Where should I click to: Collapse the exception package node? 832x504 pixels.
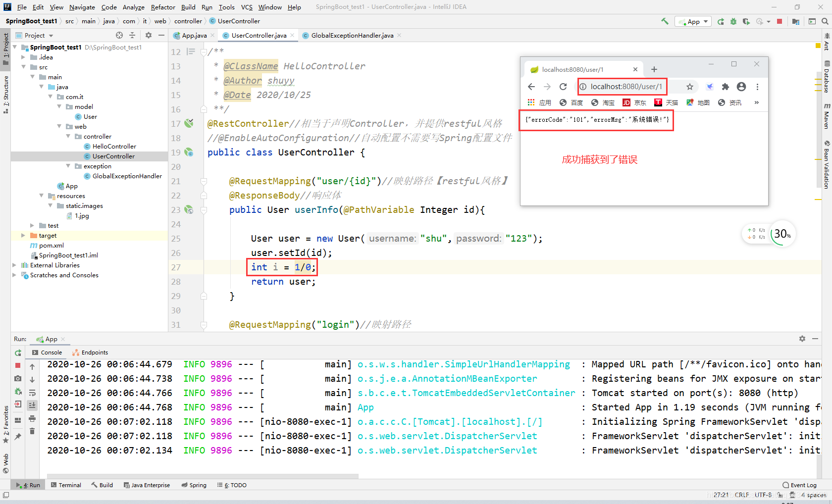click(x=68, y=166)
